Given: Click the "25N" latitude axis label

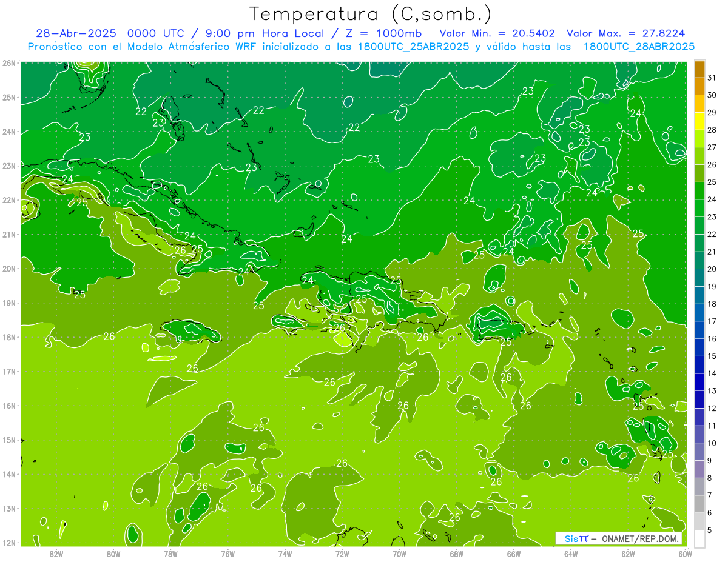Looking at the screenshot, I should (x=9, y=98).
